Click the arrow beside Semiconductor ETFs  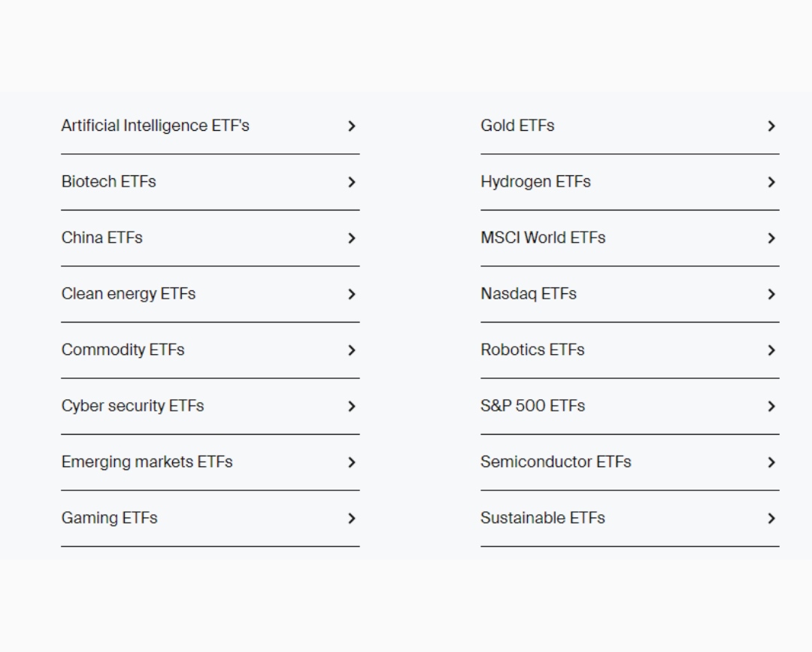point(771,462)
